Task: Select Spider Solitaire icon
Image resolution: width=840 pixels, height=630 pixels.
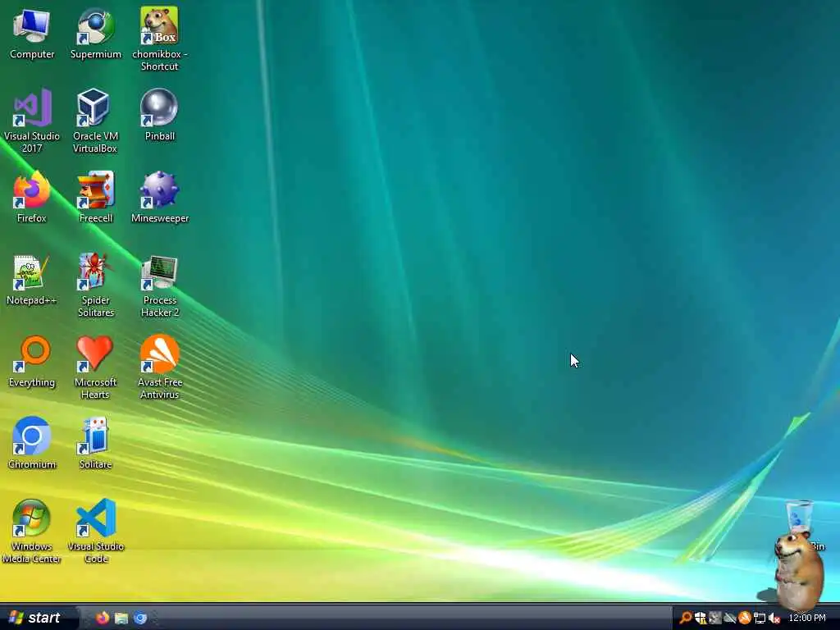Action: 95,285
